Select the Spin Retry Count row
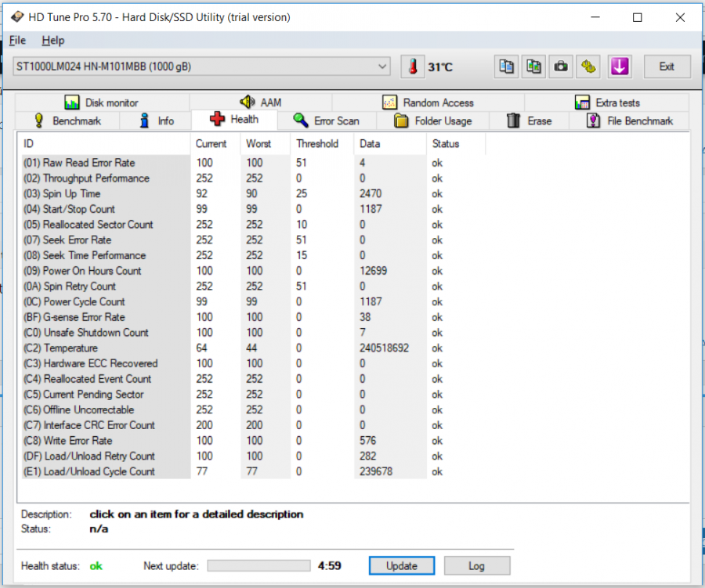This screenshot has width=705, height=588. (253, 287)
